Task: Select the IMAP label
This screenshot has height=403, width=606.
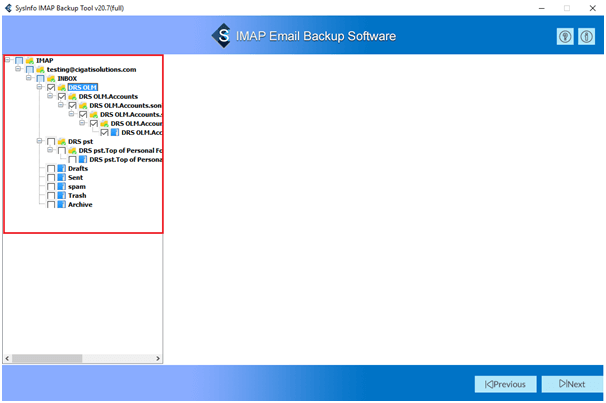Action: (45, 61)
